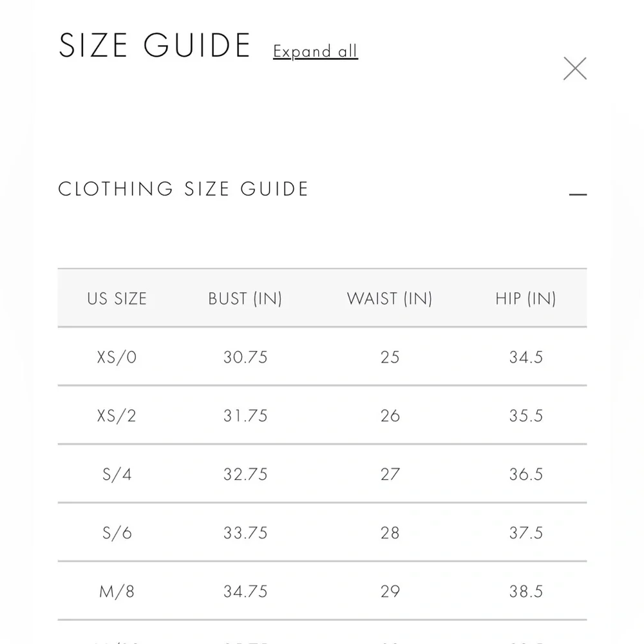Image resolution: width=644 pixels, height=644 pixels.
Task: Click the WAIST (IN) column header
Action: [390, 299]
